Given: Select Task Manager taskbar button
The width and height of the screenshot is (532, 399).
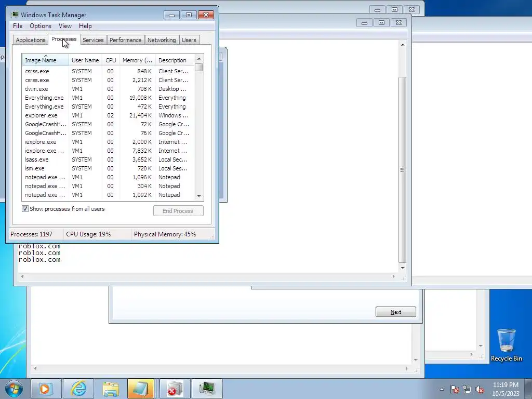Looking at the screenshot, I should point(207,389).
